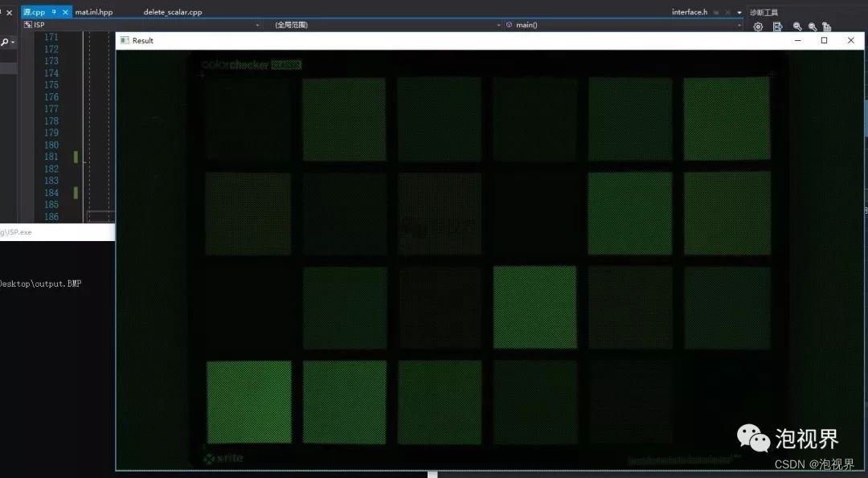This screenshot has width=868, height=478.
Task: Open the interface.h preview tab
Action: tap(690, 11)
